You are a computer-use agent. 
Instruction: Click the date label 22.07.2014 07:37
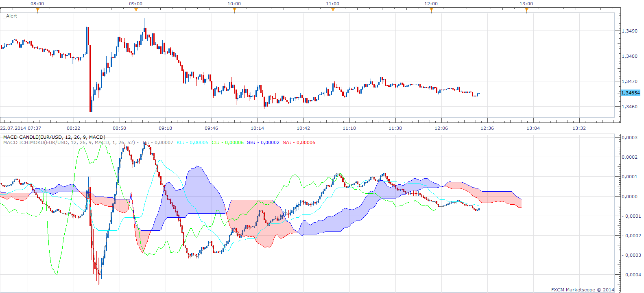[21, 128]
